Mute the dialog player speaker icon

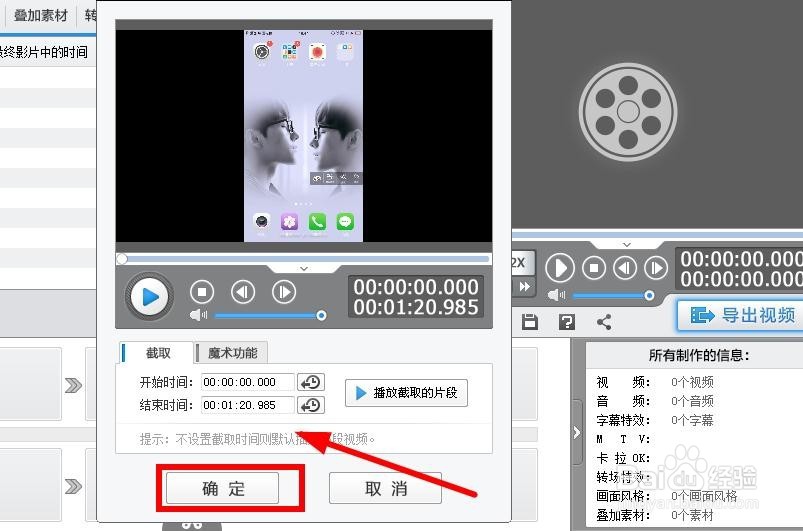pos(198,314)
